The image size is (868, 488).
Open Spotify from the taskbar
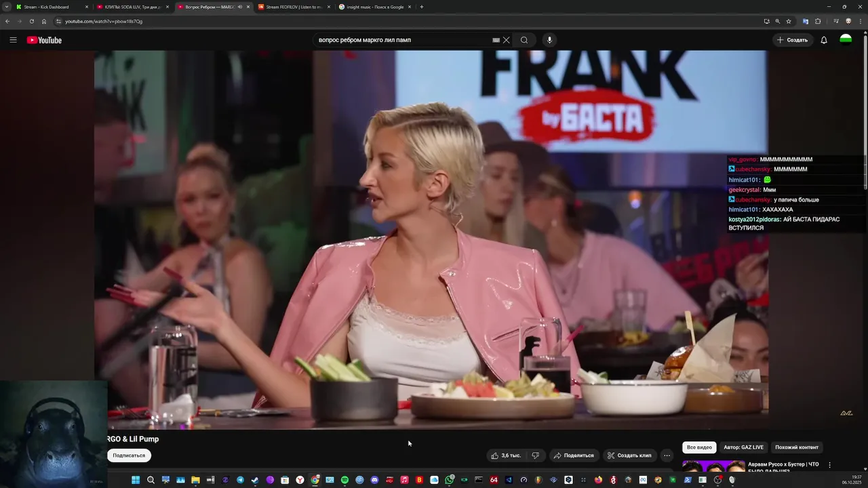(344, 480)
